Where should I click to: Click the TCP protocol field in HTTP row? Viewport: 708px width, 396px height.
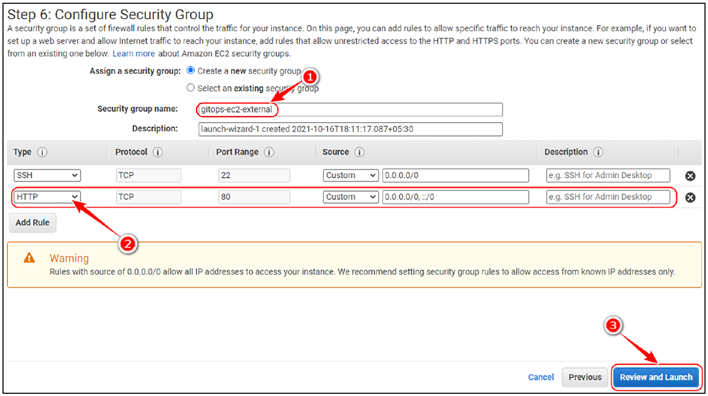[x=148, y=197]
